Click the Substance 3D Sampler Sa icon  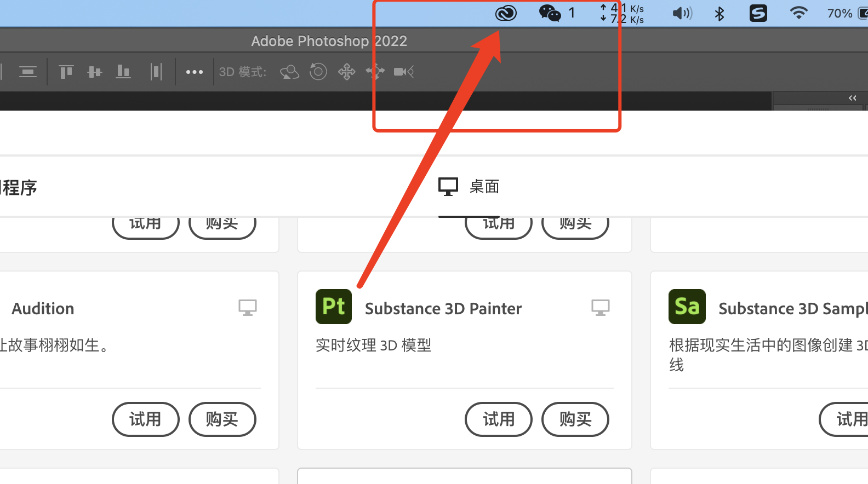point(687,307)
